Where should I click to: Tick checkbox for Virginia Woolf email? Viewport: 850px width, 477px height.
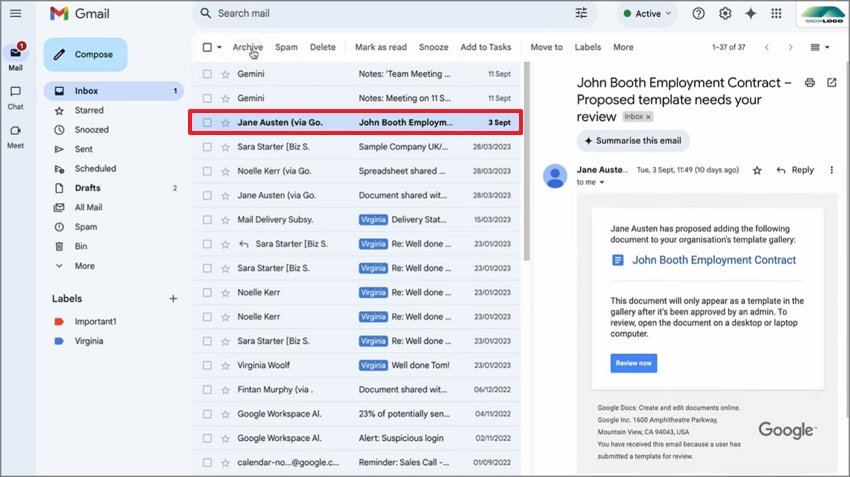pyautogui.click(x=207, y=366)
